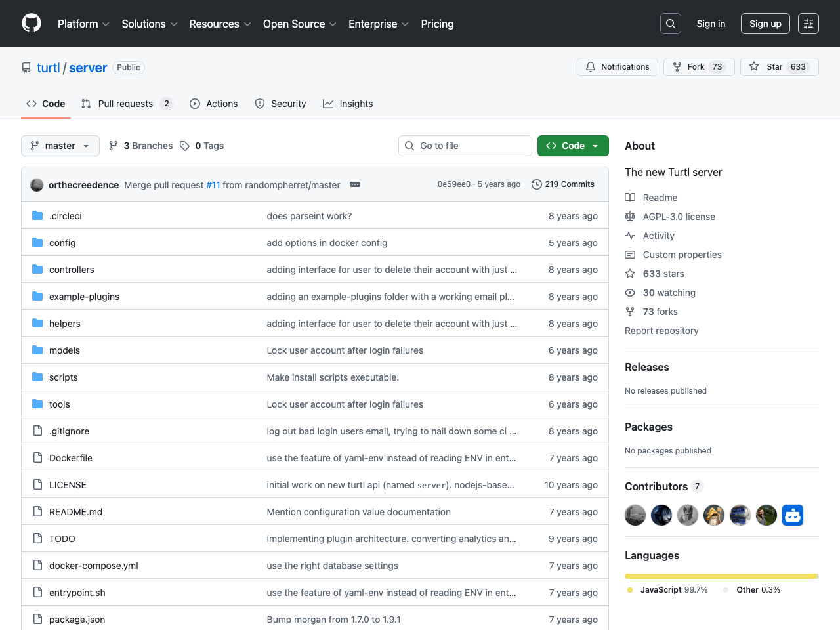Enable repository Notifications
The height and width of the screenshot is (630, 840).
(617, 66)
